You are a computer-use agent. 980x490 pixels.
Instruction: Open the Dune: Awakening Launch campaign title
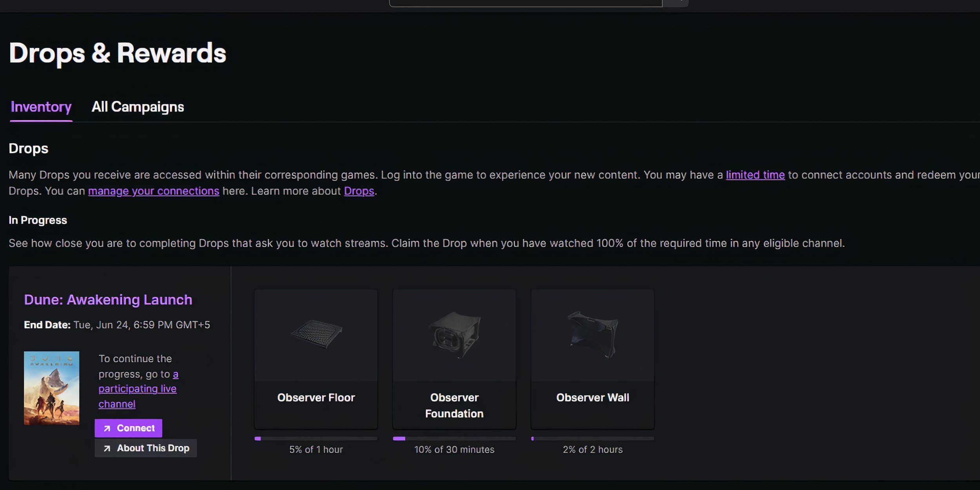pyautogui.click(x=108, y=300)
